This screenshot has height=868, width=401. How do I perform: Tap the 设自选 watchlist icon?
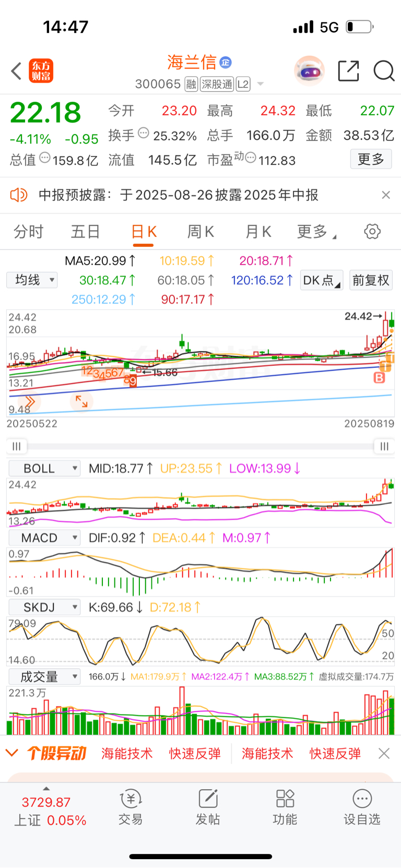pos(362,807)
